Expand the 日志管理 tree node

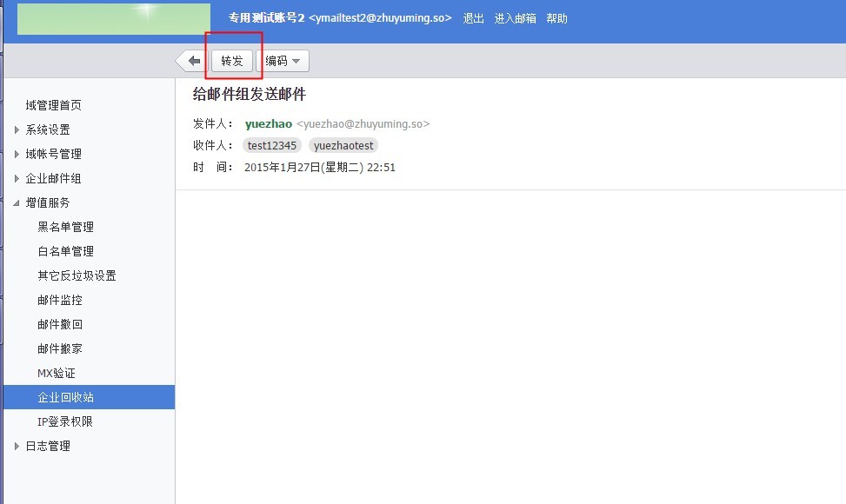pyautogui.click(x=17, y=447)
